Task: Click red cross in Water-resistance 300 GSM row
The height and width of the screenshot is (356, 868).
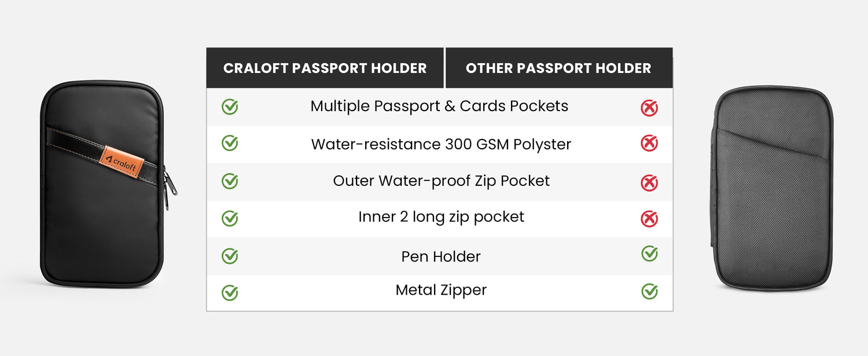Action: pos(649,144)
